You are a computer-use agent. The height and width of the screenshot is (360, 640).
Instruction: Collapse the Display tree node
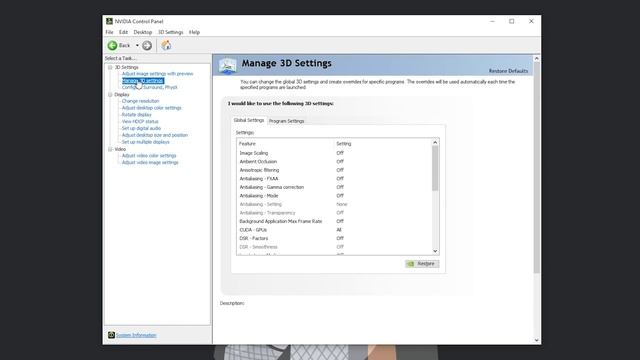point(110,95)
